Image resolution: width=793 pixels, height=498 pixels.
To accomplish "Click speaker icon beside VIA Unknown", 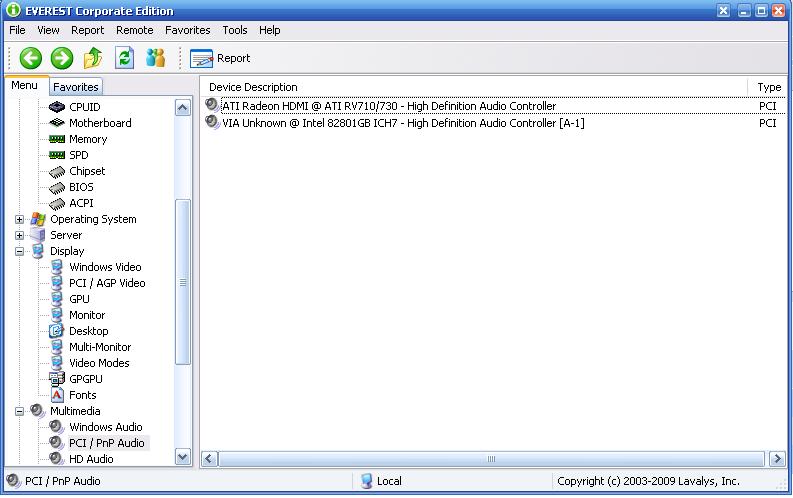I will (x=212, y=122).
